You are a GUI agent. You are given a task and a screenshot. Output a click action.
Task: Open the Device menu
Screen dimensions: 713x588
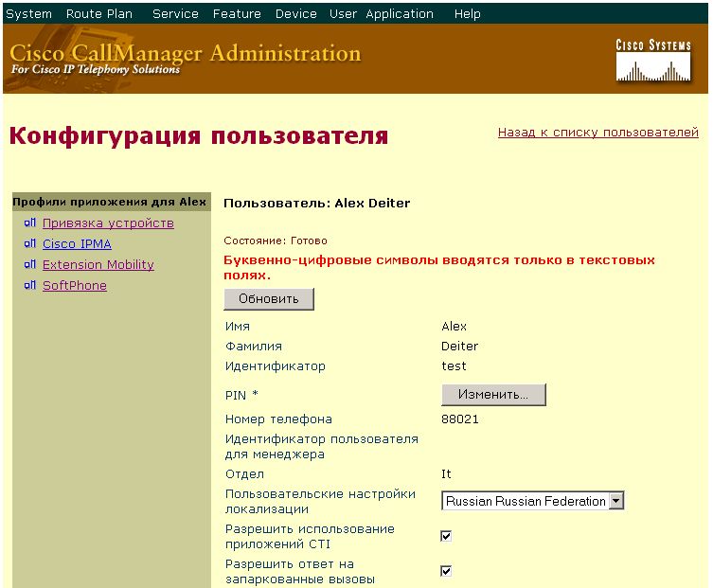[295, 14]
